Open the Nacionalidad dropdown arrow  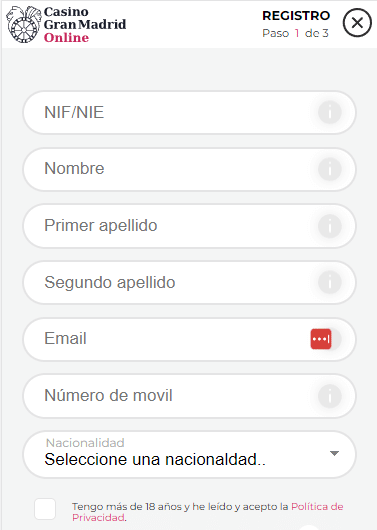(334, 453)
